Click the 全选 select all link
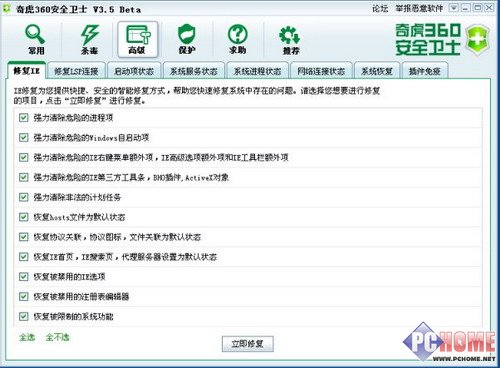 tap(27, 337)
